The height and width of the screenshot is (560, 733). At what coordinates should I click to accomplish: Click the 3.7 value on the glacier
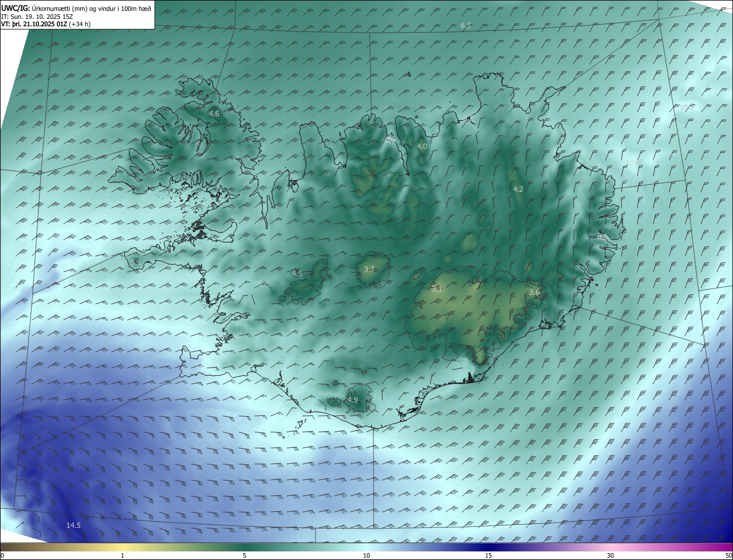(369, 269)
